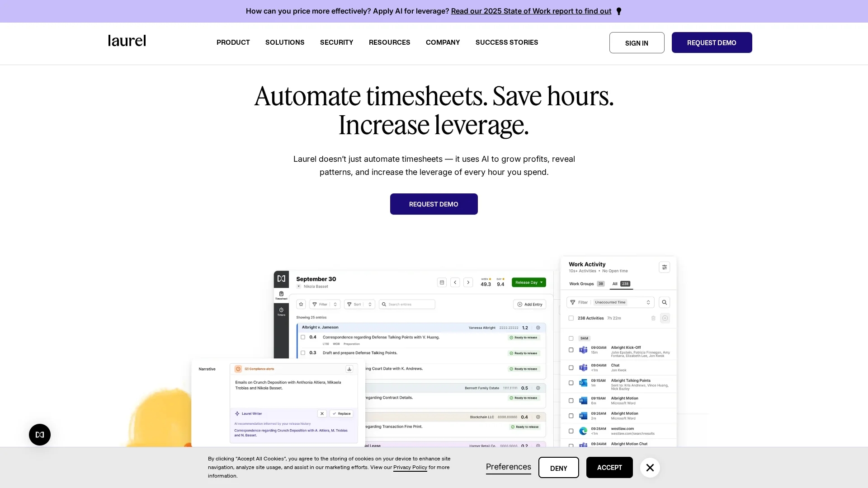
Task: Expand the Nikola Basset user dropdown
Action: click(x=299, y=286)
